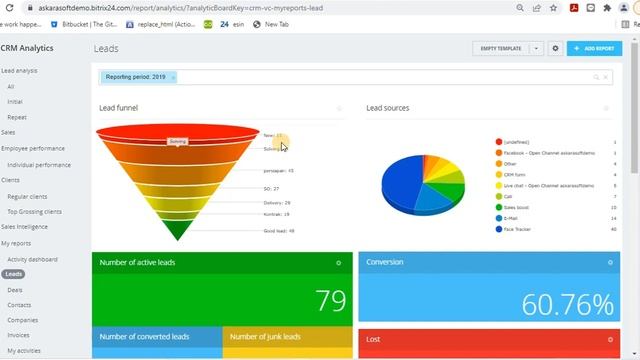Open Sales Intelligence section
Screen dimensions: 640x360
tap(24, 227)
